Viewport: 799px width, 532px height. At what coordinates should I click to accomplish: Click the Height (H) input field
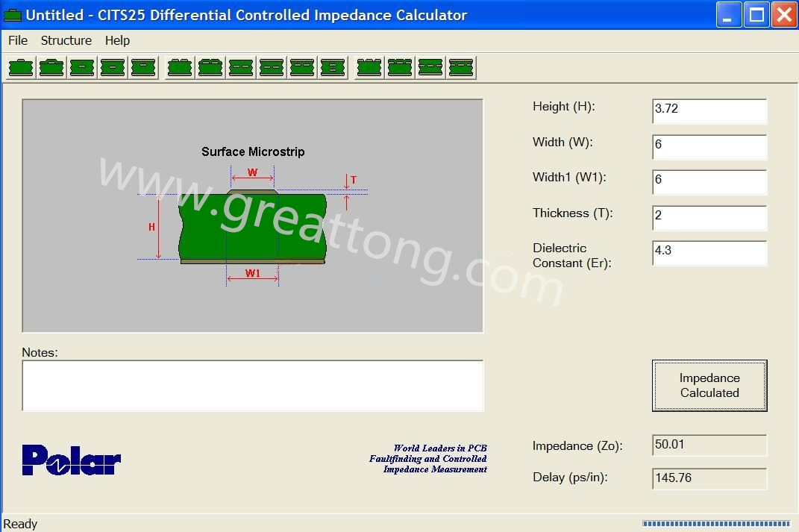tap(709, 110)
